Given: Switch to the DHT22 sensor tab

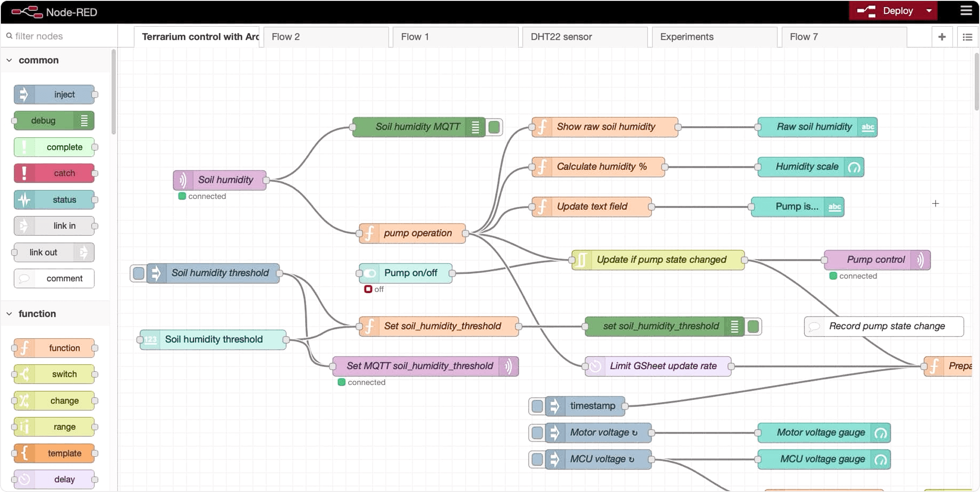Looking at the screenshot, I should 562,36.
